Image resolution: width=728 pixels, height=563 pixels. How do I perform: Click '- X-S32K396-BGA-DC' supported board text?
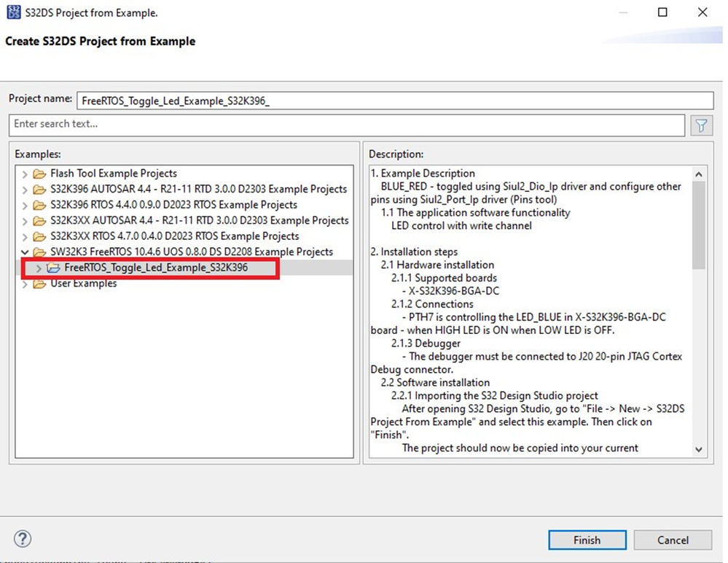[x=451, y=291]
